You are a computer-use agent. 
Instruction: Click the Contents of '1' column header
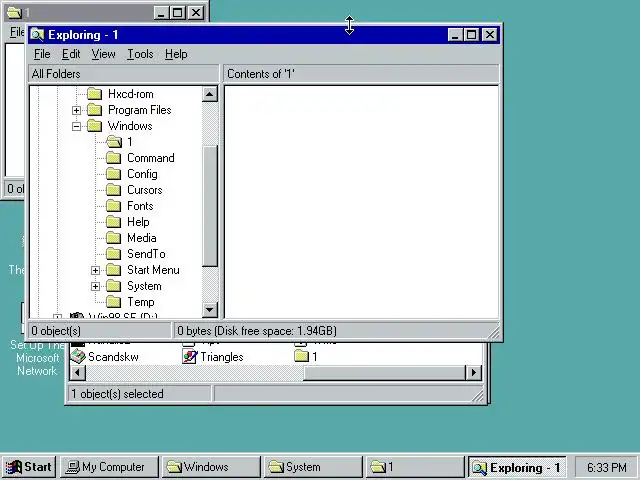[361, 74]
